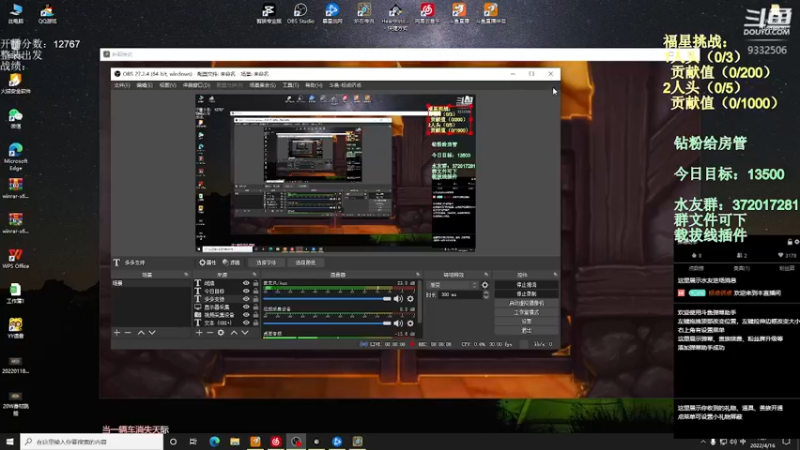Toggle the lock on 今日目标 source
The width and height of the screenshot is (800, 450).
(x=256, y=291)
